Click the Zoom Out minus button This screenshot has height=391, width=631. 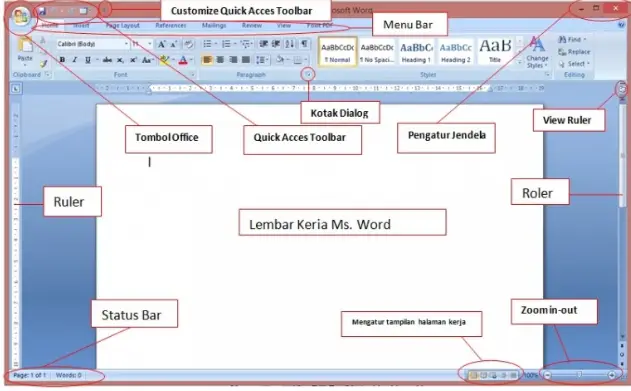pos(547,375)
